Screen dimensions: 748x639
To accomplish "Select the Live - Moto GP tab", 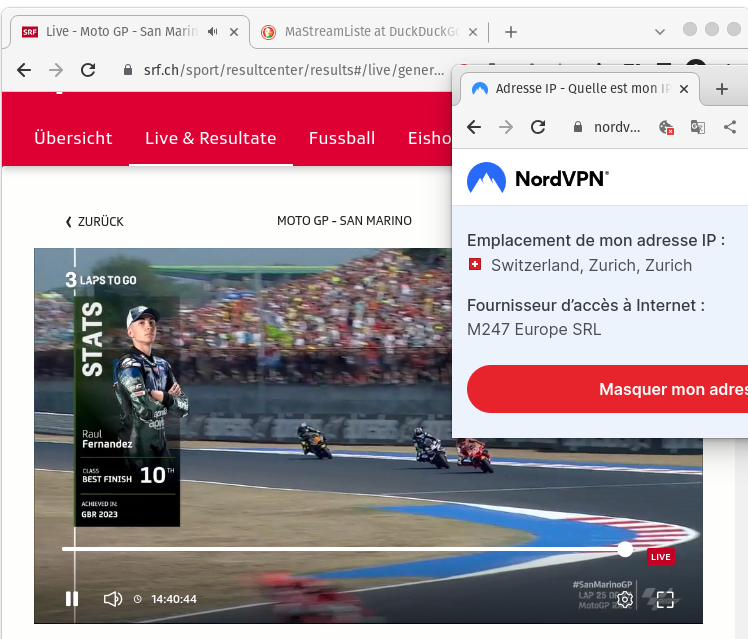I will (130, 31).
